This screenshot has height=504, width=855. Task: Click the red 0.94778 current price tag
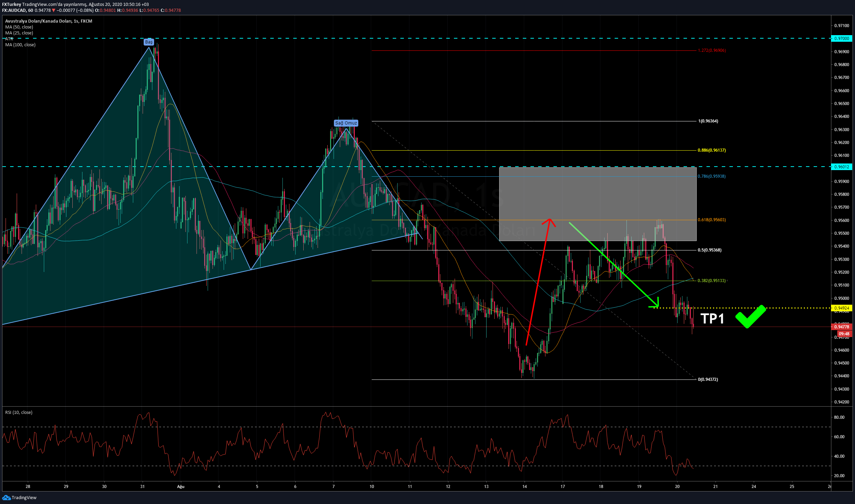841,327
